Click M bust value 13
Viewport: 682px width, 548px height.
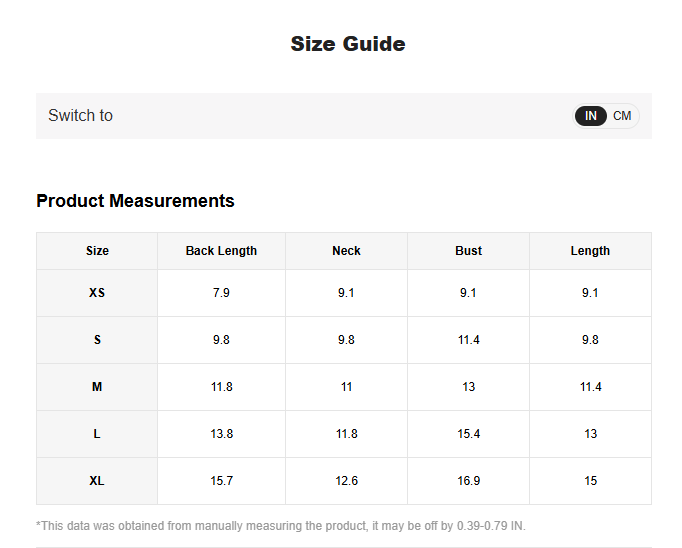[468, 387]
